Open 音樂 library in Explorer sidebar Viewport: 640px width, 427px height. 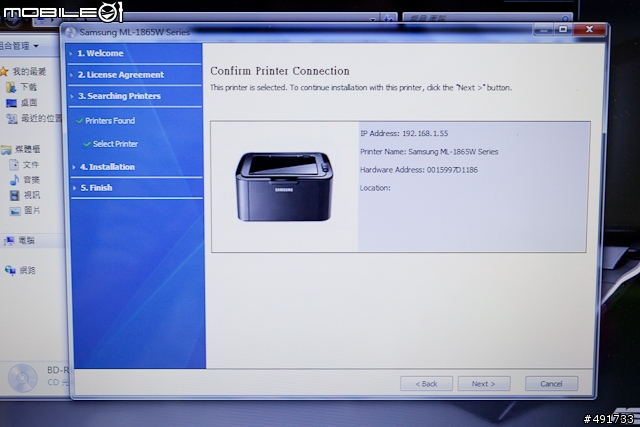pos(31,180)
